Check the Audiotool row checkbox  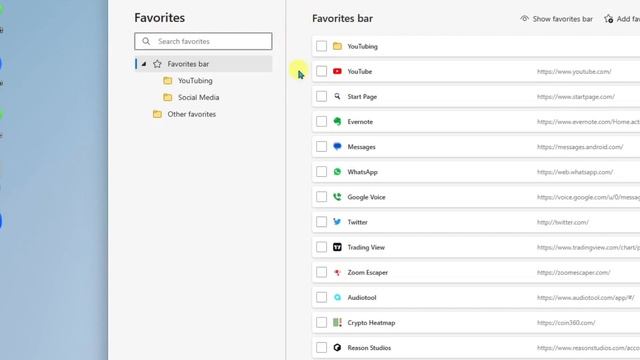[x=322, y=298]
